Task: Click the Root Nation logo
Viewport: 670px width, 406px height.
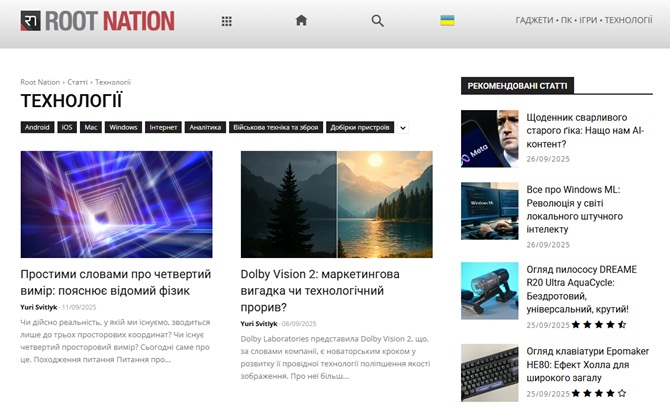Action: 97,21
